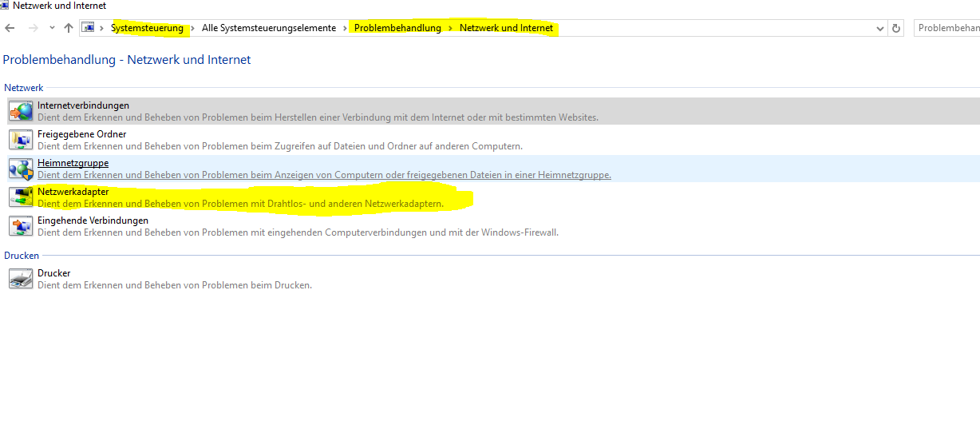Viewport: 980px width, 445px height.
Task: Expand the address bar history dropdown
Action: click(x=880, y=28)
